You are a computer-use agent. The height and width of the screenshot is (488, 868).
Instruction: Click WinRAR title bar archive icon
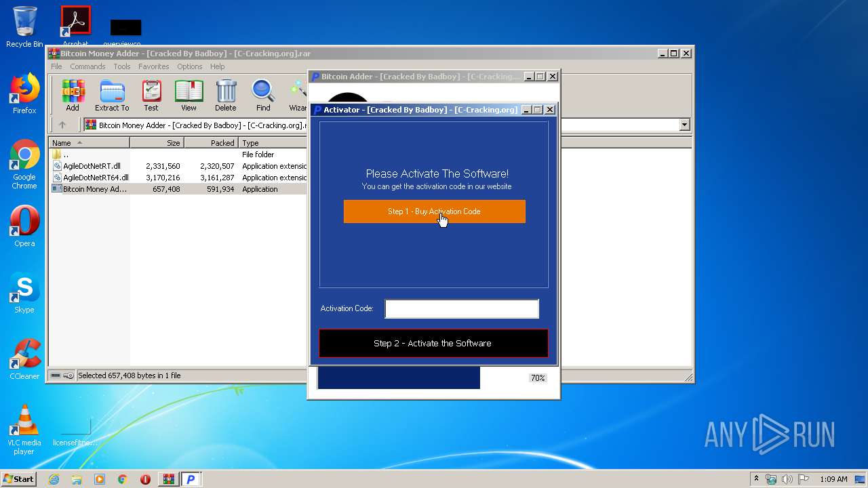(54, 54)
